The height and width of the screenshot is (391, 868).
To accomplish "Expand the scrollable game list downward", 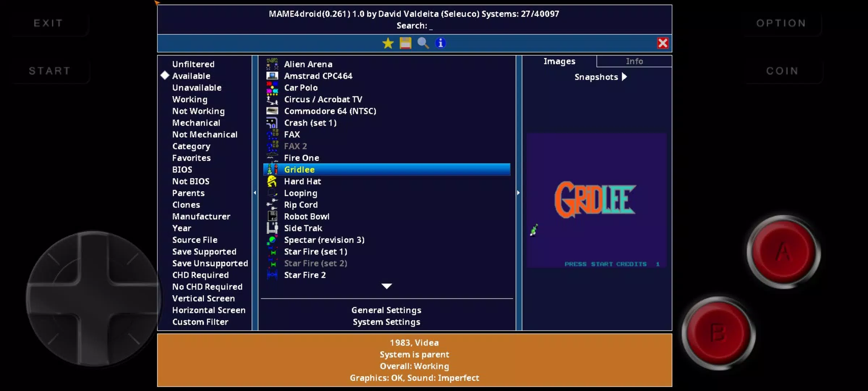I will (x=386, y=286).
